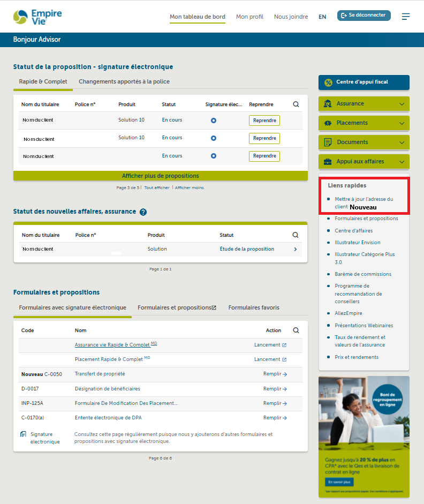Click the Assurance umbrella icon
Image resolution: width=424 pixels, height=504 pixels.
328,104
